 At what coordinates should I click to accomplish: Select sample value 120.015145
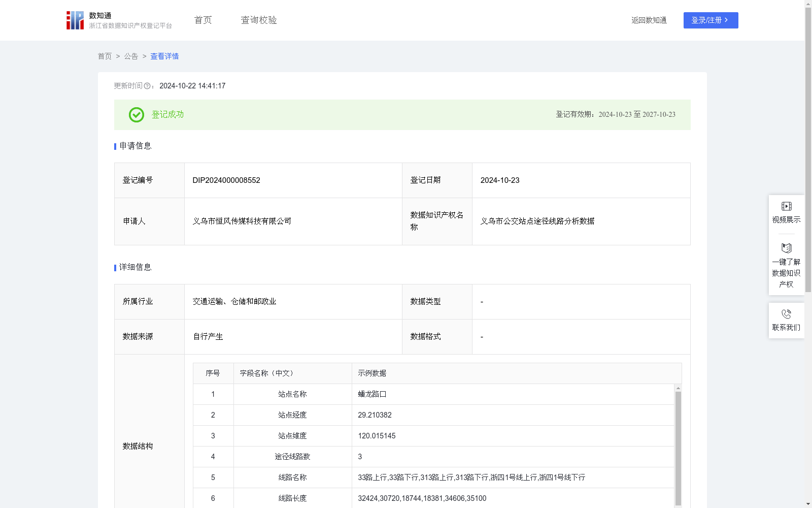(x=377, y=436)
